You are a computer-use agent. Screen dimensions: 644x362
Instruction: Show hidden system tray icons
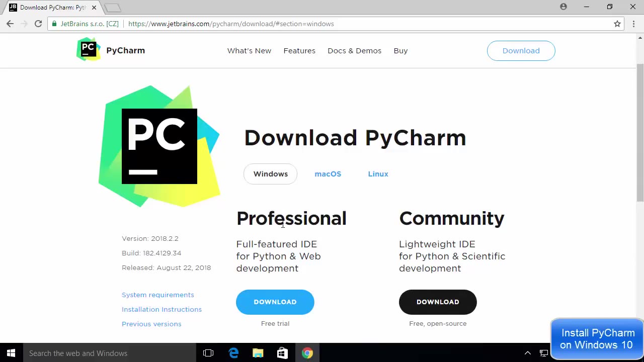click(x=528, y=353)
